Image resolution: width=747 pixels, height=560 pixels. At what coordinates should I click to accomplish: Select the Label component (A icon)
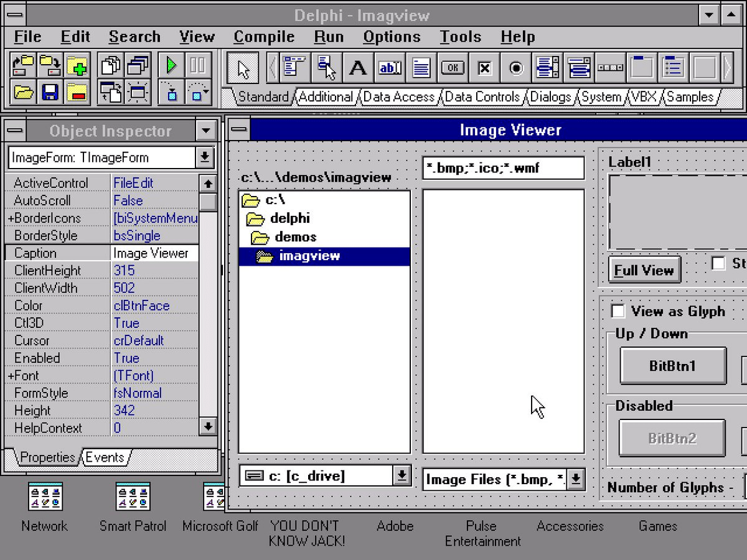[x=357, y=67]
